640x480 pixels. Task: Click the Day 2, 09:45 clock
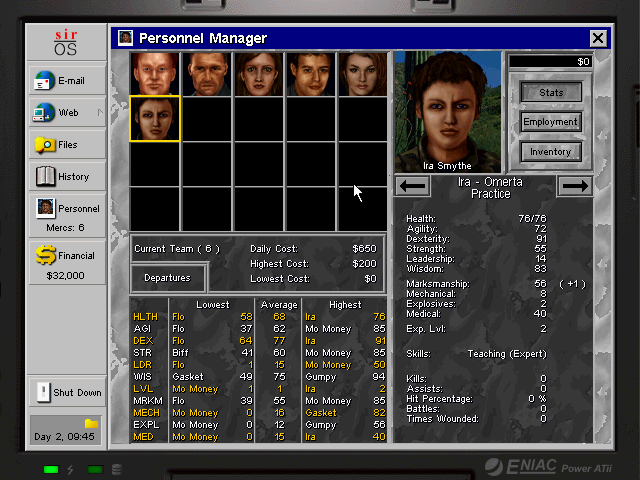click(64, 437)
